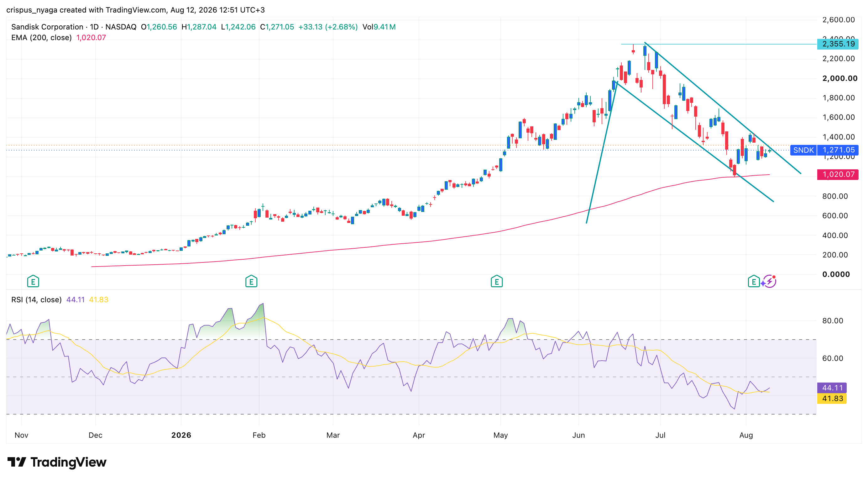868x481 pixels.
Task: Click the 60.00 RSI axis tick
Action: point(833,358)
